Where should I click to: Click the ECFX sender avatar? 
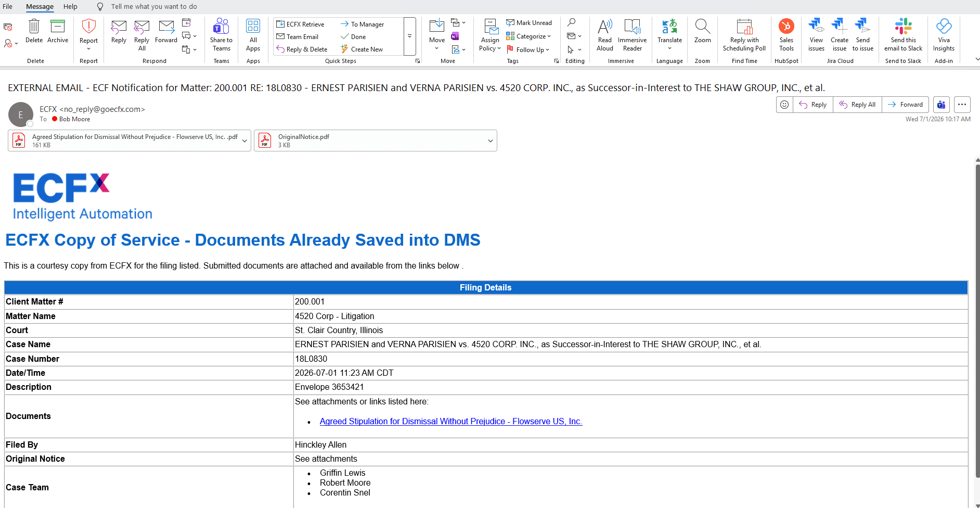pyautogui.click(x=21, y=115)
